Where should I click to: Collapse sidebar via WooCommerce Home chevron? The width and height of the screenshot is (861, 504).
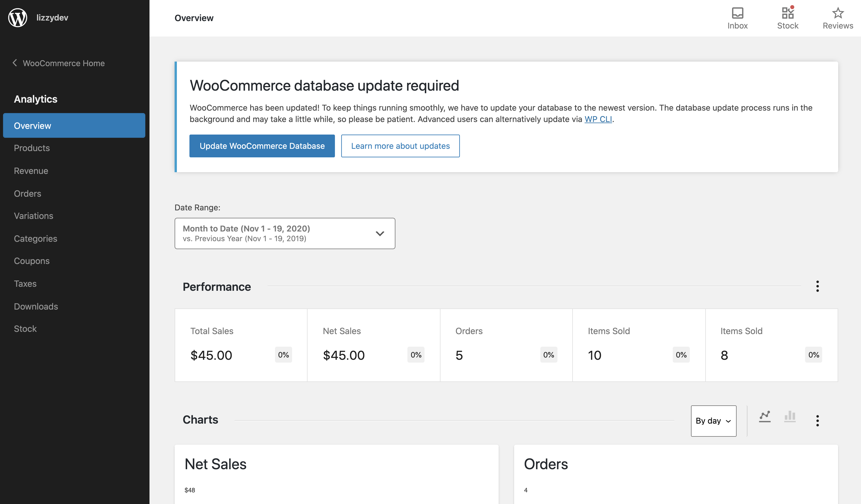(15, 63)
